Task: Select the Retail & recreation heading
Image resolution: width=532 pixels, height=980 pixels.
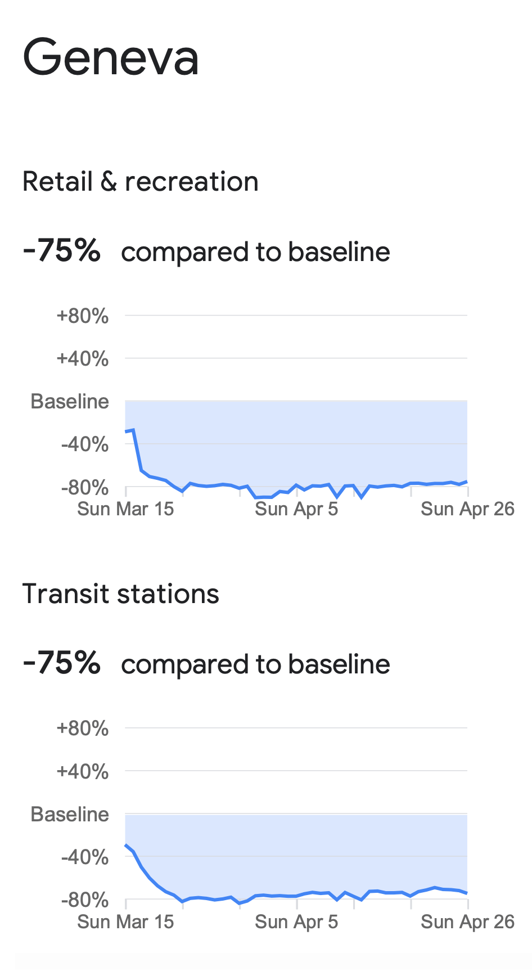Action: coord(141,182)
